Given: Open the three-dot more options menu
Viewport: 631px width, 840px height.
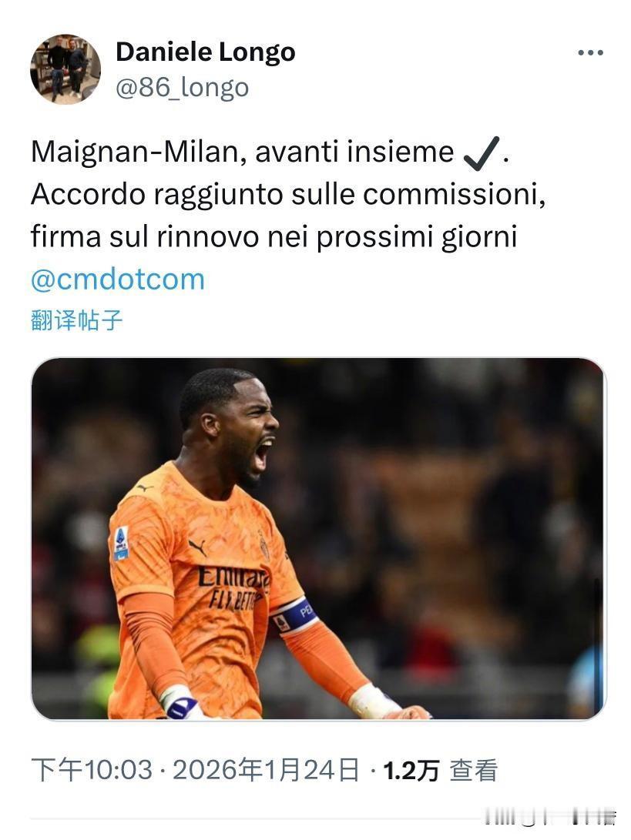Looking at the screenshot, I should (590, 53).
